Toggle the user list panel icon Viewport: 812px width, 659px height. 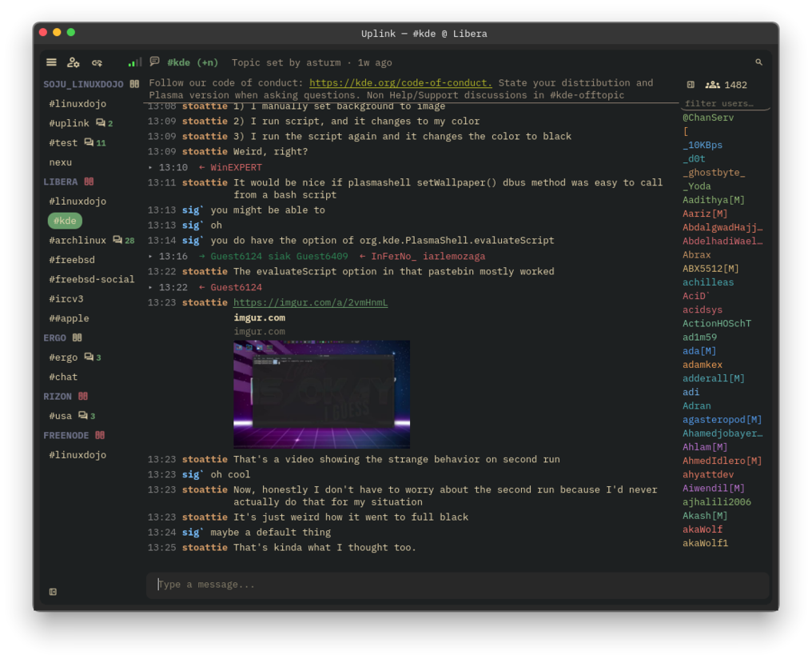pos(691,85)
